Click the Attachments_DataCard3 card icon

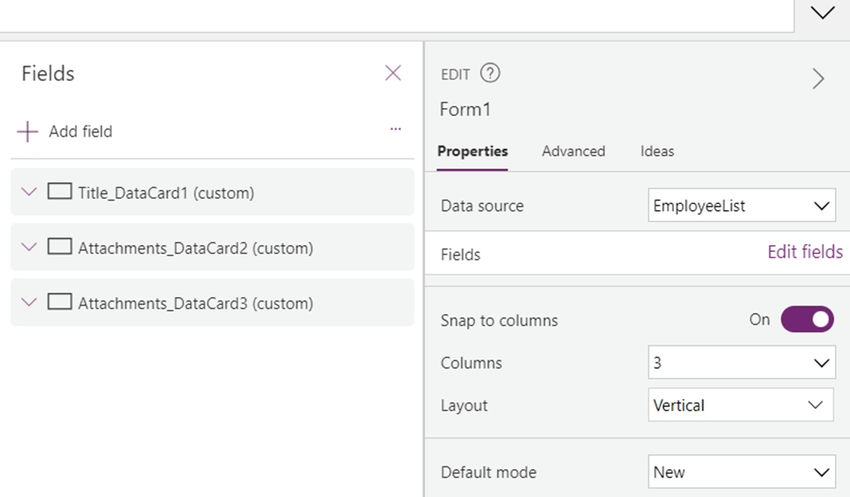(60, 302)
